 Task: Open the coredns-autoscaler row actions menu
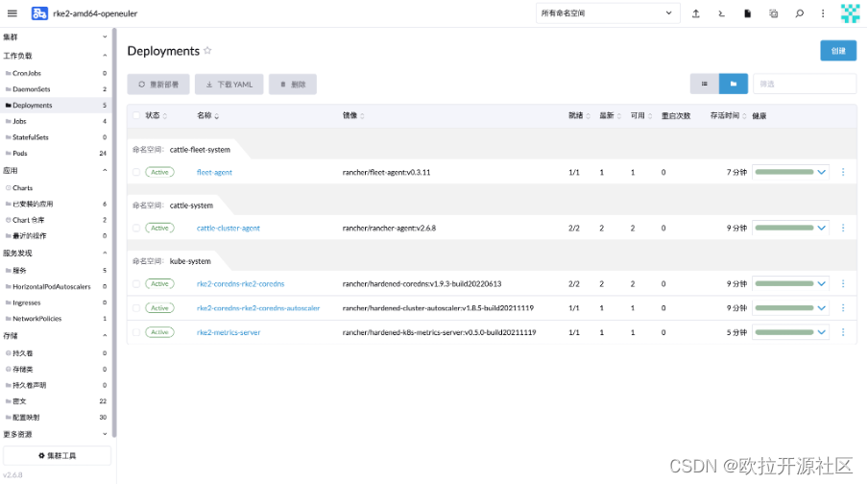coord(843,308)
